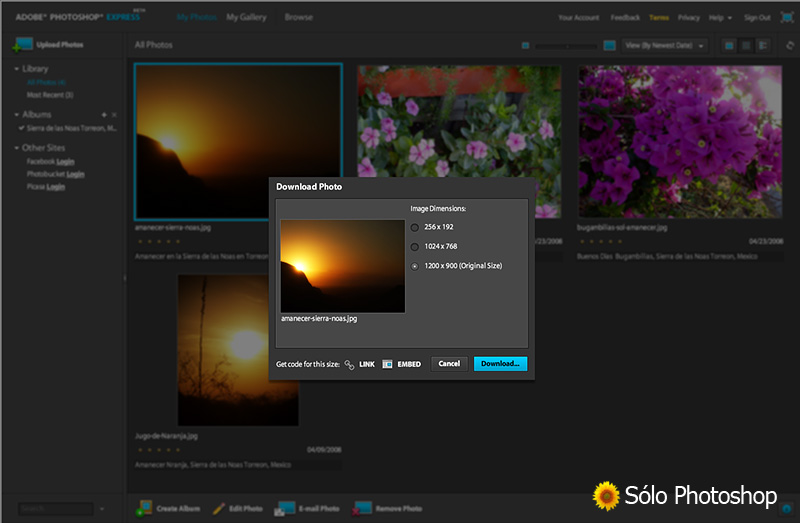800x523 pixels.
Task: Click the fullscreen icon beside Sign Out
Action: [787, 17]
